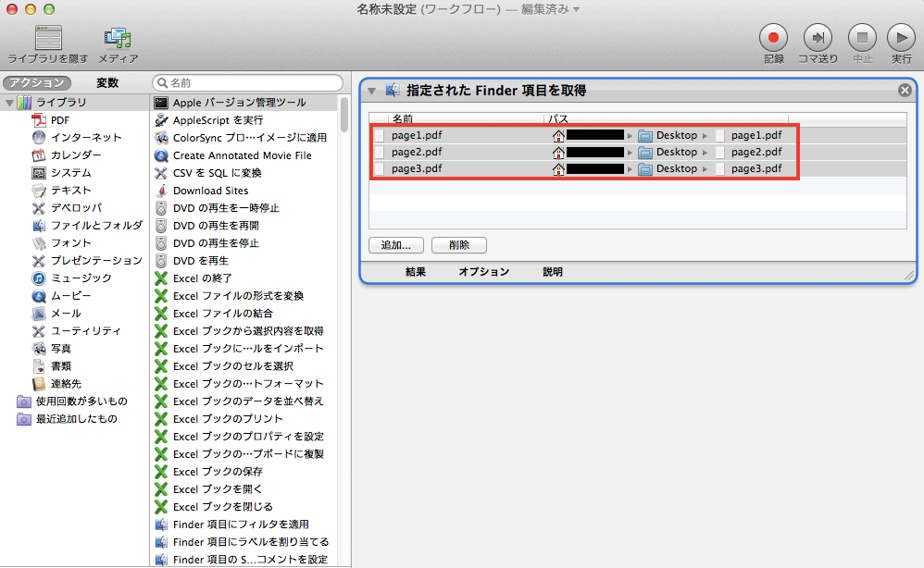The image size is (924, 568).
Task: Click the 名前 column header
Action: point(466,119)
